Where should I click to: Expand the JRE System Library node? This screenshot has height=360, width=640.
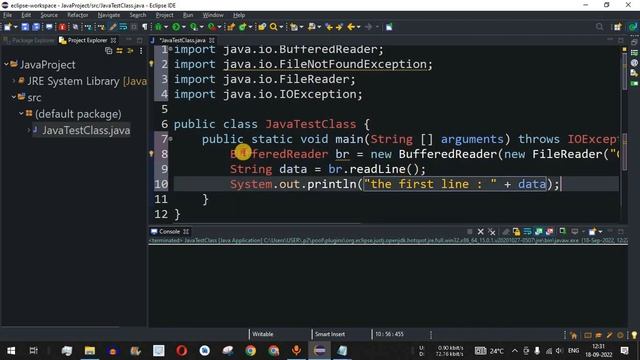coord(14,81)
